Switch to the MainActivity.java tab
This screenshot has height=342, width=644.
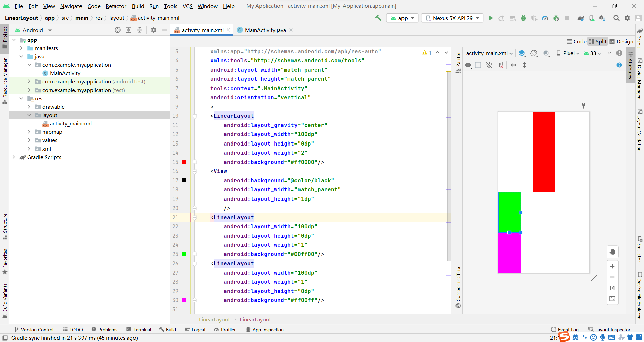(264, 30)
